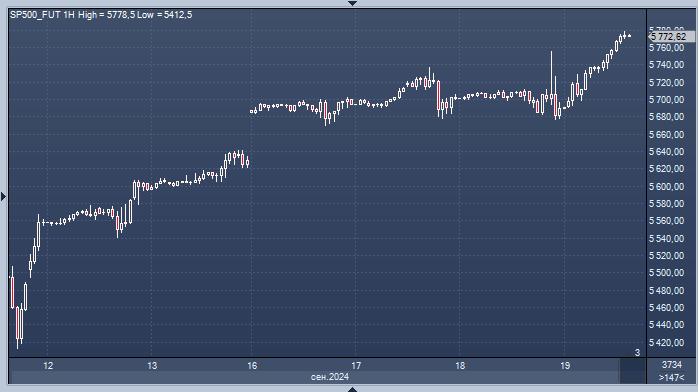Expand the top panel arrow above chart
Image resolution: width=698 pixels, height=392 pixels.
click(x=352, y=3)
